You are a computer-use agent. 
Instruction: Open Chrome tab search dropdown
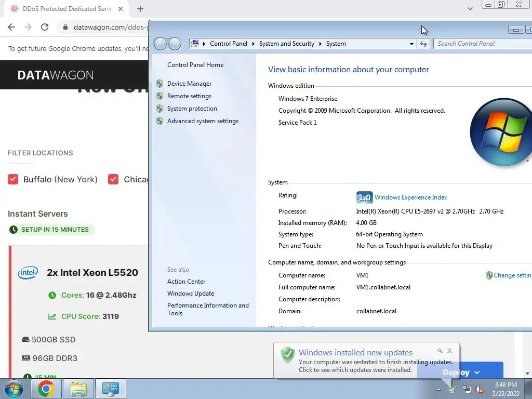click(x=470, y=9)
